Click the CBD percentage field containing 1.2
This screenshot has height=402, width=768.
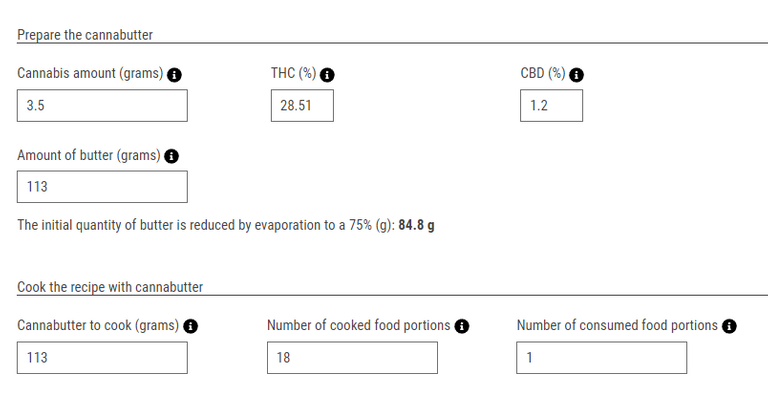point(552,105)
